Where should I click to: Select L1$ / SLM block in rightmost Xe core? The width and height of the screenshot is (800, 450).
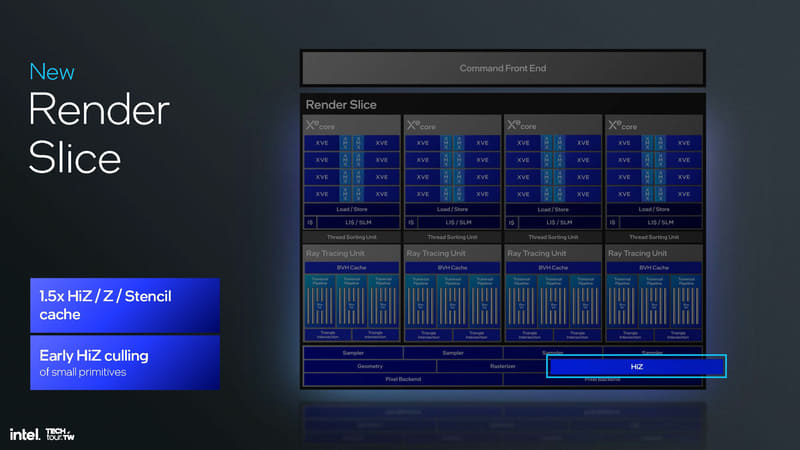(x=661, y=222)
